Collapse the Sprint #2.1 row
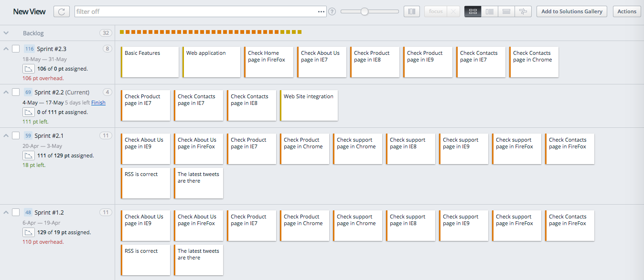Screen dimensions: 644x280 pos(6,135)
